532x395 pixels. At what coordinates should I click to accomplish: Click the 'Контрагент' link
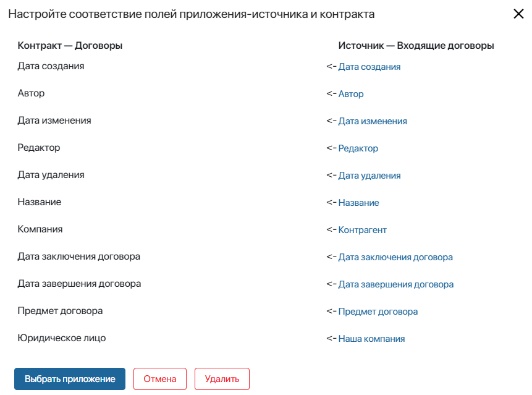coord(362,230)
